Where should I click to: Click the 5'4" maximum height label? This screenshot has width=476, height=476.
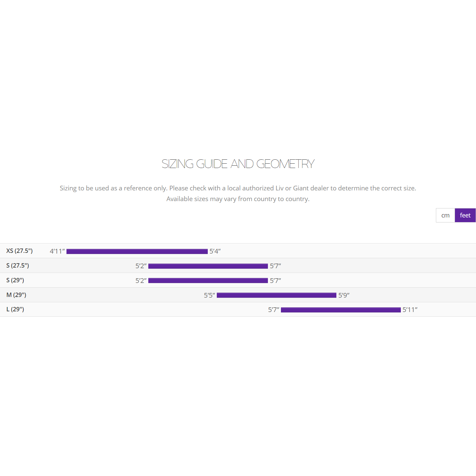215,251
